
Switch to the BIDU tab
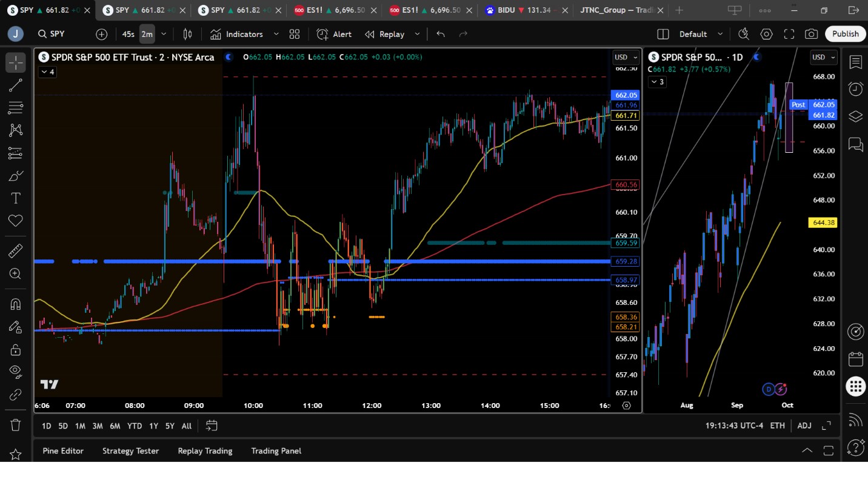[x=523, y=10]
